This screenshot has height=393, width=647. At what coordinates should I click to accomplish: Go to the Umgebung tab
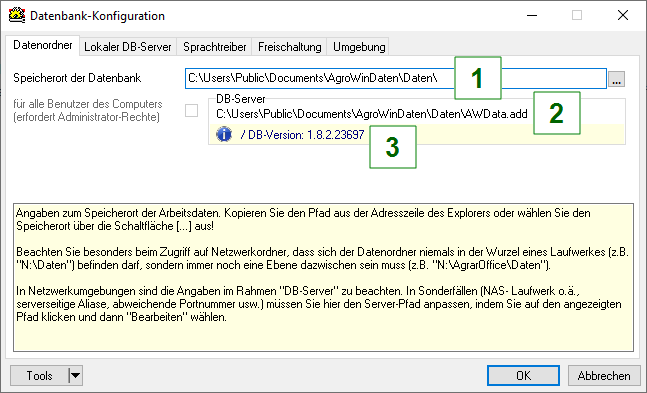pos(359,47)
